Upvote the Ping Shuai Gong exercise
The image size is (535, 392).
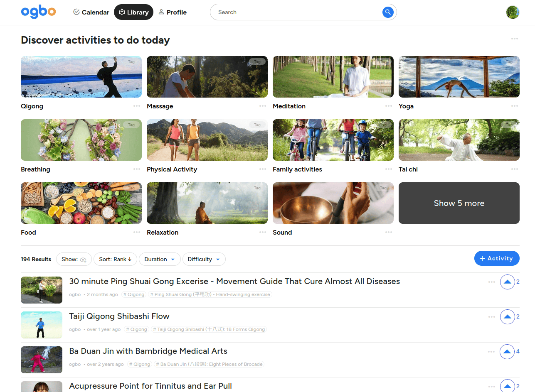click(x=507, y=282)
